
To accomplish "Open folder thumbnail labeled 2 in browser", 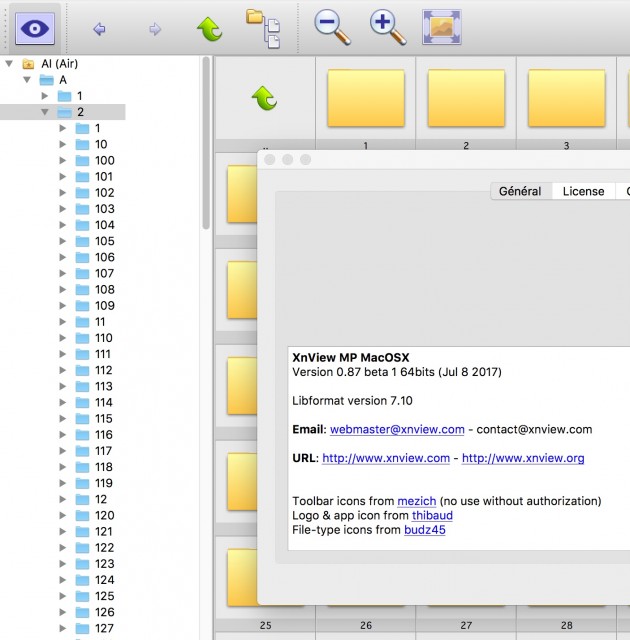I will 466,98.
